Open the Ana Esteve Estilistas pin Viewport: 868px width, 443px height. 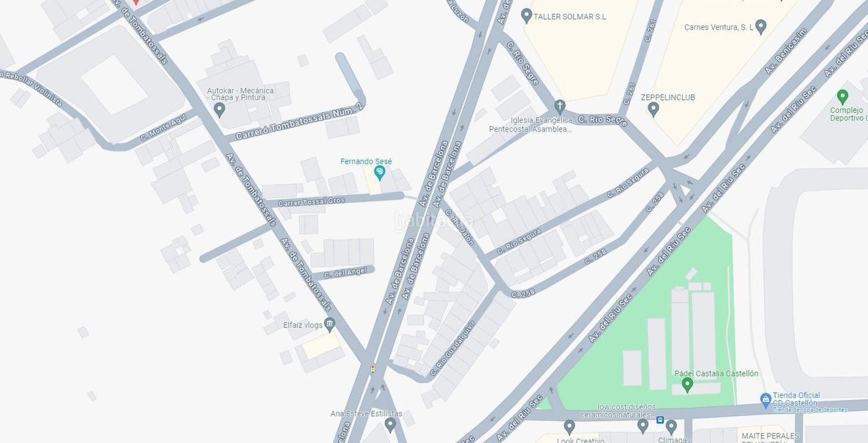[x=390, y=424]
